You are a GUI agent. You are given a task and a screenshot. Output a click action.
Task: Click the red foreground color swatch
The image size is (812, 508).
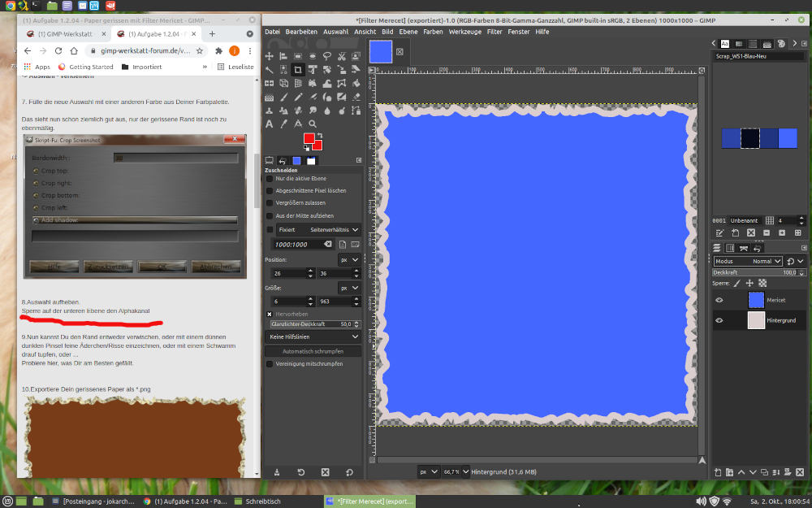[x=309, y=138]
